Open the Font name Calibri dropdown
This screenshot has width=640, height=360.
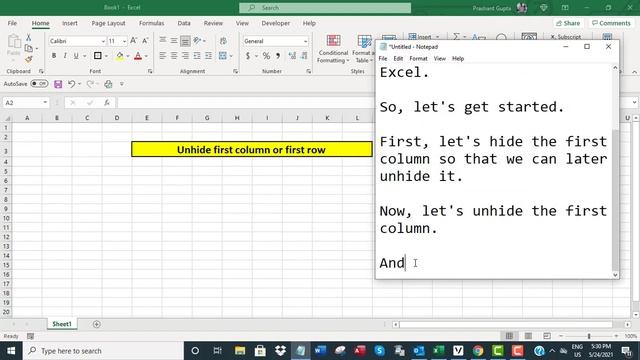click(x=103, y=41)
